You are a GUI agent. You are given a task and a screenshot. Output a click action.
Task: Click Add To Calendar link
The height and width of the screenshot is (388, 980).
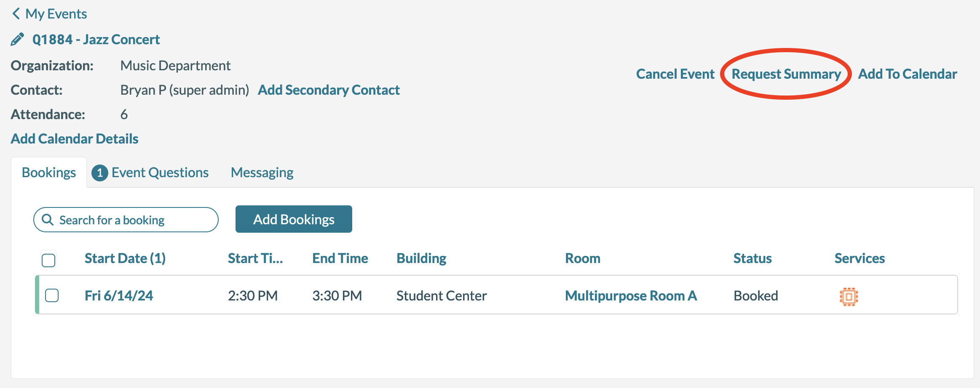908,74
